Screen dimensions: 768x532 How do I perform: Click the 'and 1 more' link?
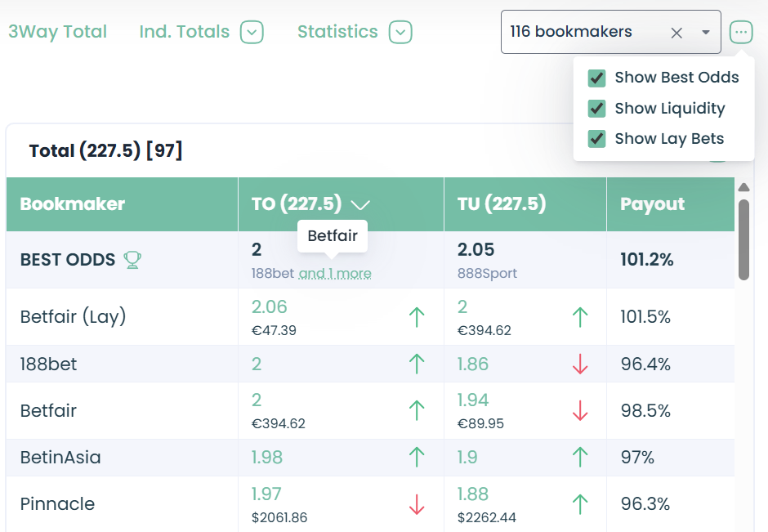pyautogui.click(x=335, y=274)
